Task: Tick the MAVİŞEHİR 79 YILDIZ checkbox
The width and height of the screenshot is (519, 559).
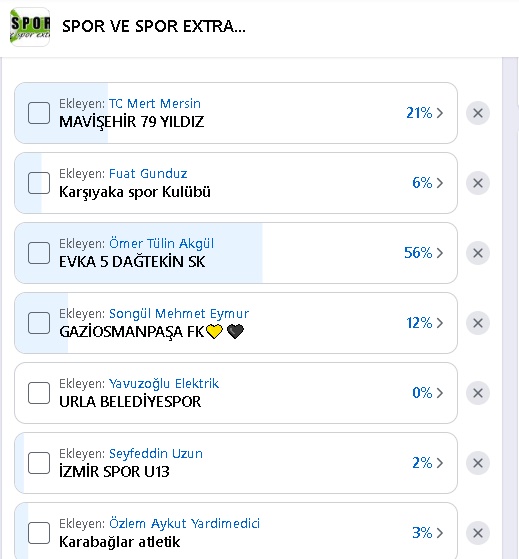Action: [39, 113]
